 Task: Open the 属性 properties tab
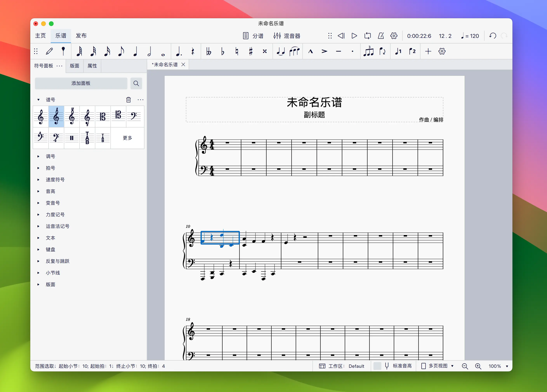tap(92, 66)
